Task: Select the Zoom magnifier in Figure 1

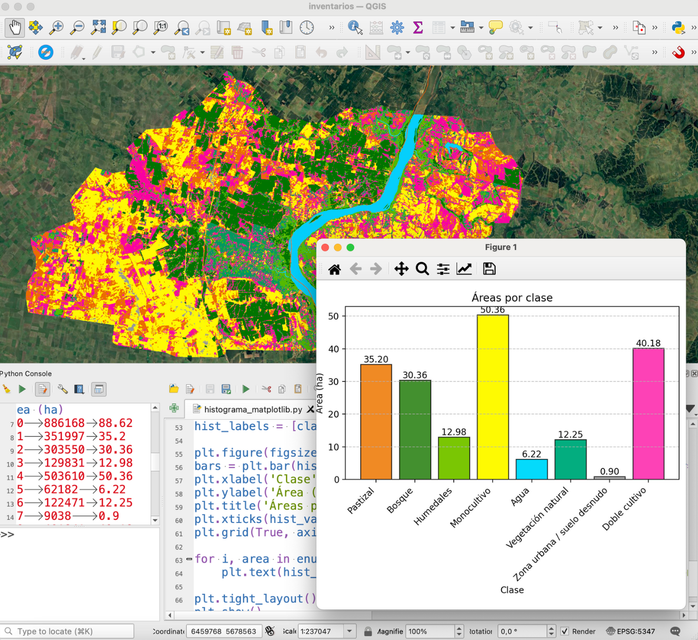Action: point(422,269)
